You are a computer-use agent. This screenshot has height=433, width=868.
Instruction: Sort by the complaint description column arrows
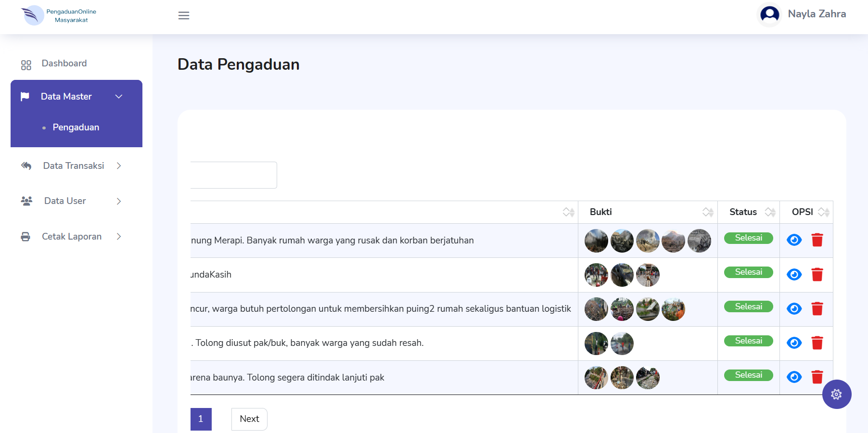(569, 212)
